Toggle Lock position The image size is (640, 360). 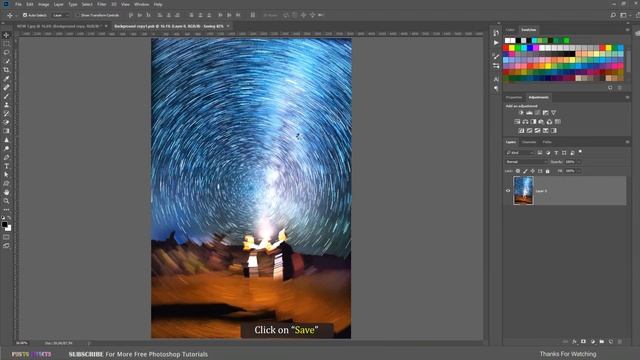(x=533, y=171)
